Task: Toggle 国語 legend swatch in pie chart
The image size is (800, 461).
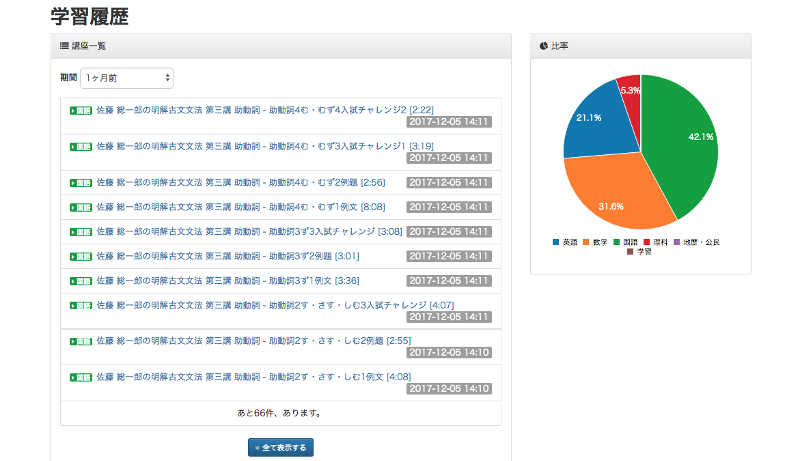Action: click(616, 242)
